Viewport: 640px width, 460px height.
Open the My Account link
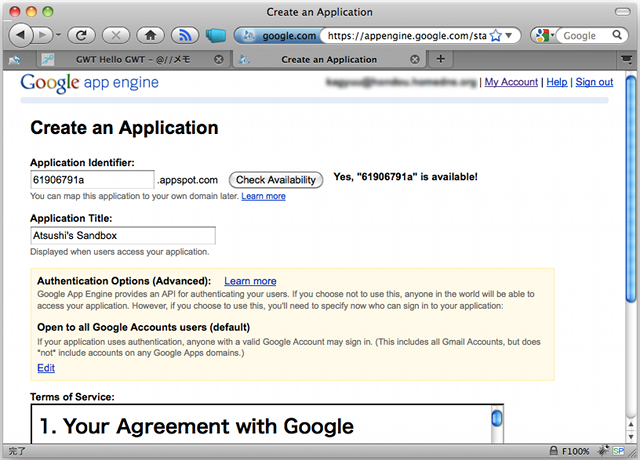click(x=511, y=82)
